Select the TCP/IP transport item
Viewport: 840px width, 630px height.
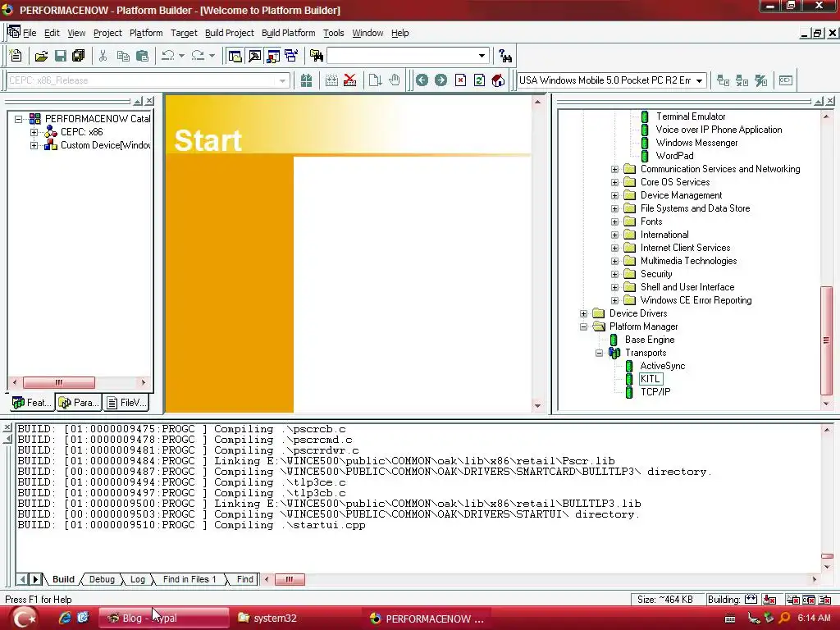tap(655, 392)
